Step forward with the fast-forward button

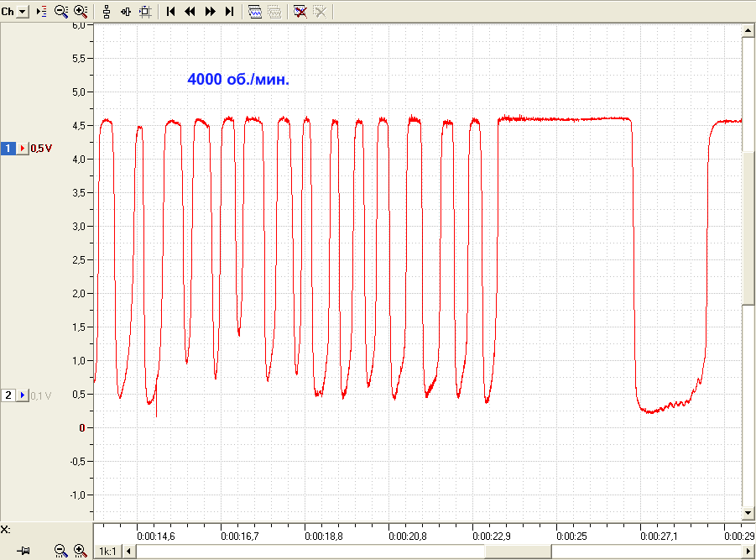(x=211, y=12)
